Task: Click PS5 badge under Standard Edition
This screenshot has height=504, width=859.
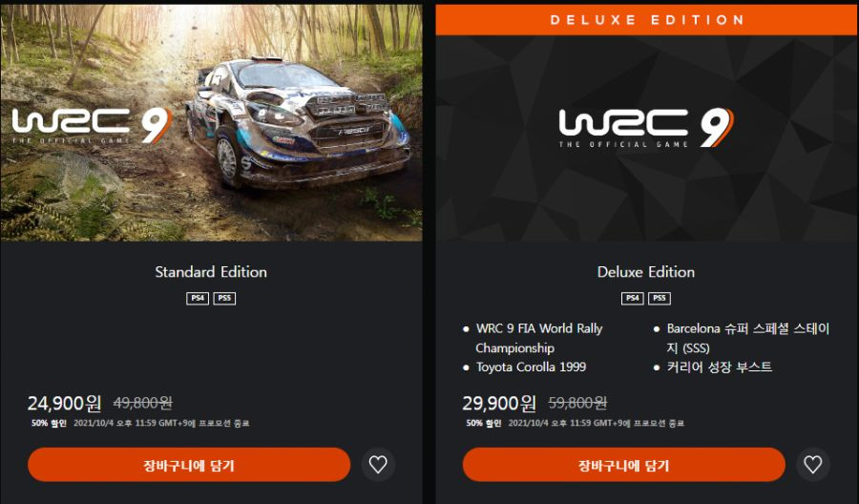Action: coord(224,298)
